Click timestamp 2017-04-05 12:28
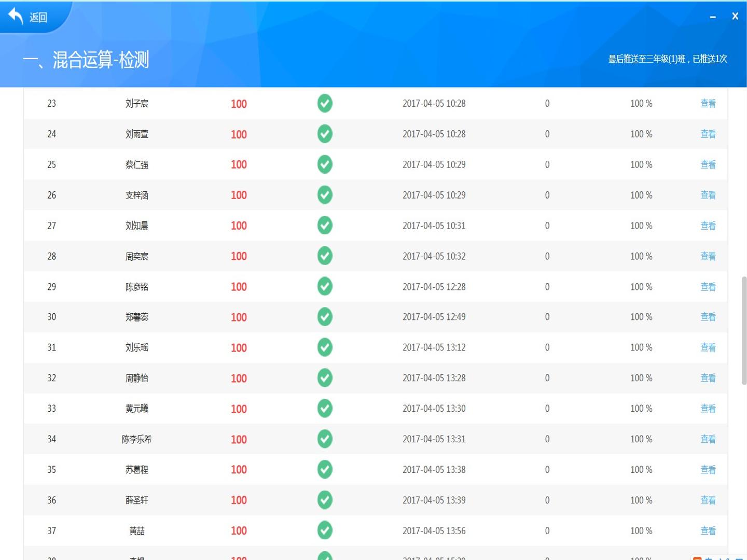 (x=434, y=287)
